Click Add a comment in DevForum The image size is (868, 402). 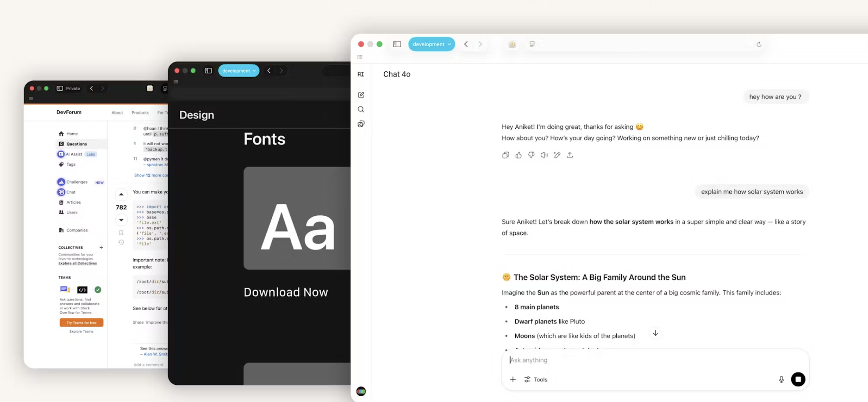148,365
